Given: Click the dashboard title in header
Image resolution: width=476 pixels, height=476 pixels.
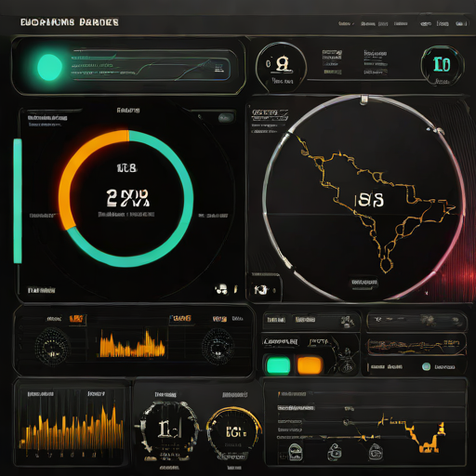Looking at the screenshot, I should point(70,22).
